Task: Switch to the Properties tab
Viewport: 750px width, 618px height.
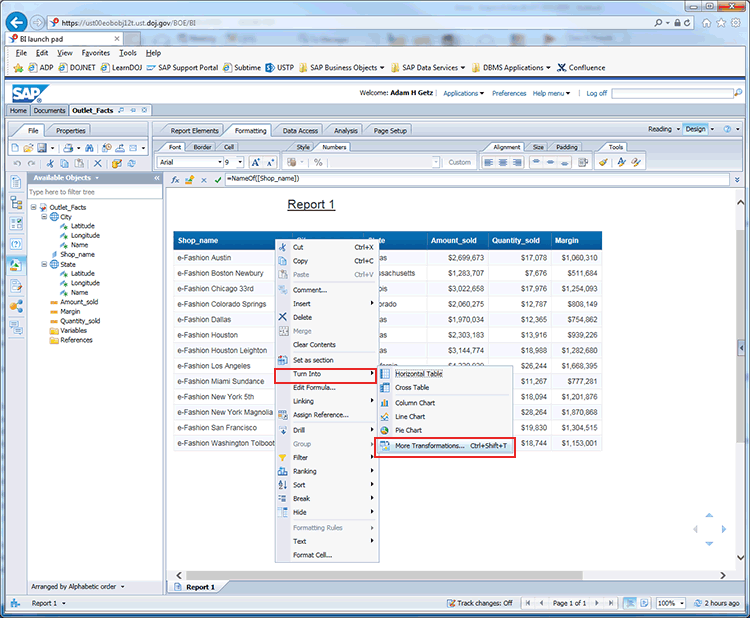Action: point(70,131)
